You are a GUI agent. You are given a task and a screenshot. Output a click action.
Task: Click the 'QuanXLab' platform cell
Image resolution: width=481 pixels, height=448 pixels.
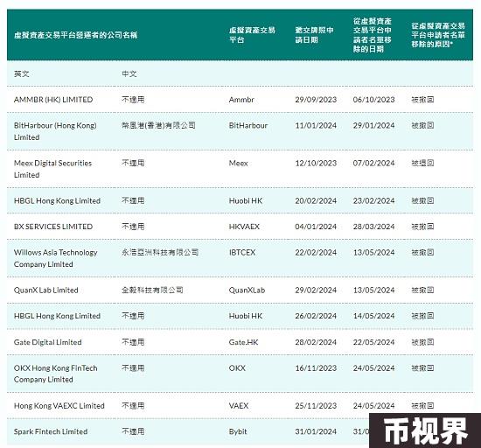(x=247, y=290)
